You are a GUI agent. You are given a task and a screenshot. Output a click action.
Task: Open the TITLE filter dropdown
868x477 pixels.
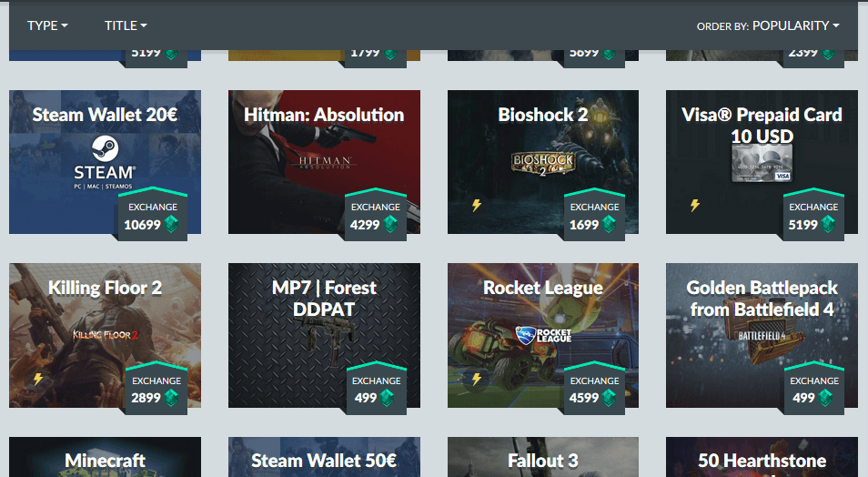click(126, 25)
